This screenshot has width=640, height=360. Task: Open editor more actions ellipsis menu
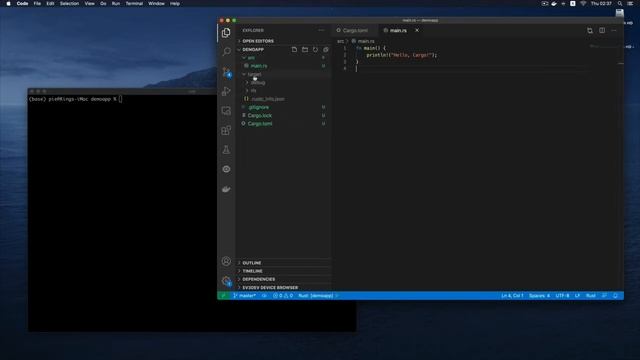[x=614, y=30]
